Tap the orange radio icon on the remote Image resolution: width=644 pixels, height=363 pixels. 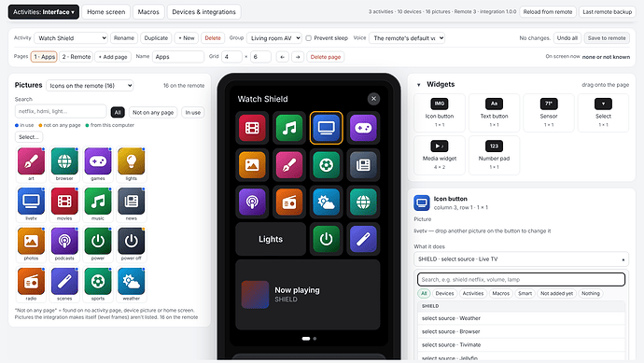click(x=289, y=202)
